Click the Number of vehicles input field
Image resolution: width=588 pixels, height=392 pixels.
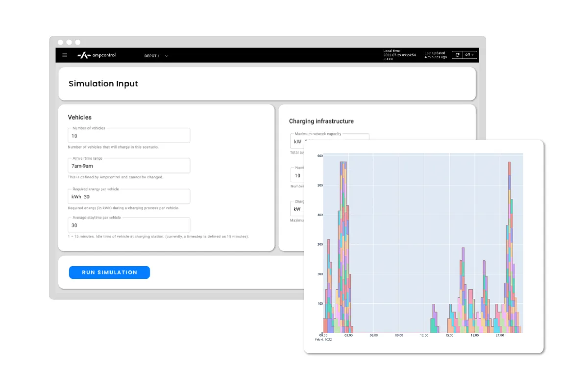click(129, 135)
